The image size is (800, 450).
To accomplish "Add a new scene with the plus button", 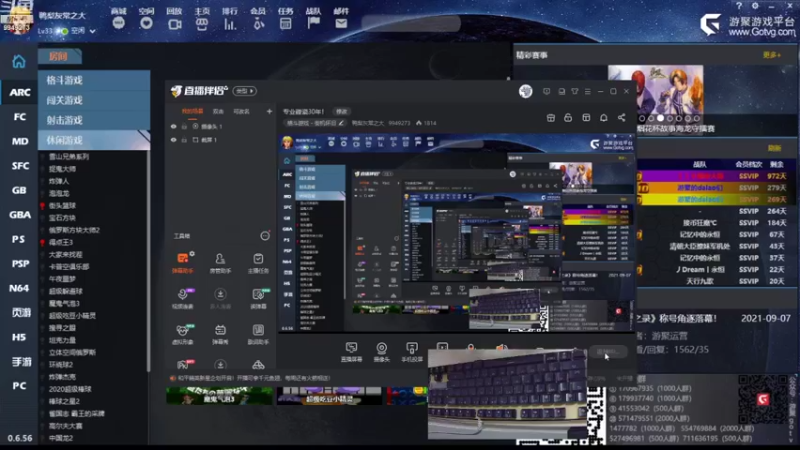I will coord(269,111).
